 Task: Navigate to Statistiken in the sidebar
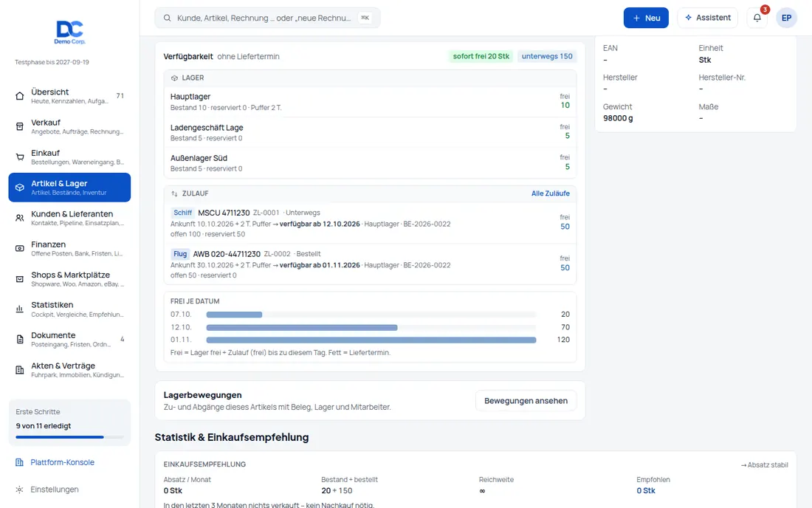(69, 309)
